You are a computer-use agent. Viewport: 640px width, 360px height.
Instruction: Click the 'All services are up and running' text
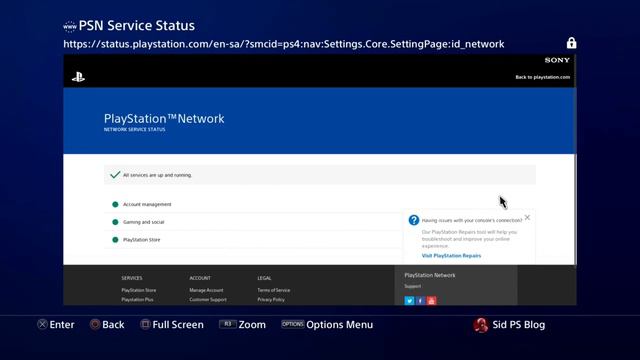pyautogui.click(x=157, y=175)
